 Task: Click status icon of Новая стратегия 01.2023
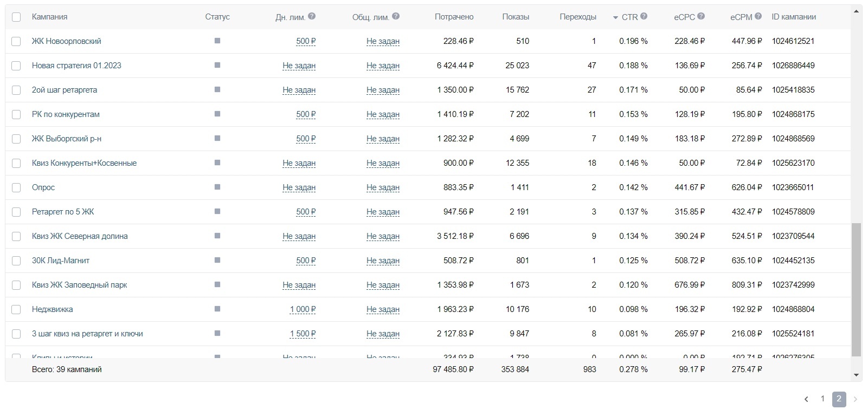(217, 65)
